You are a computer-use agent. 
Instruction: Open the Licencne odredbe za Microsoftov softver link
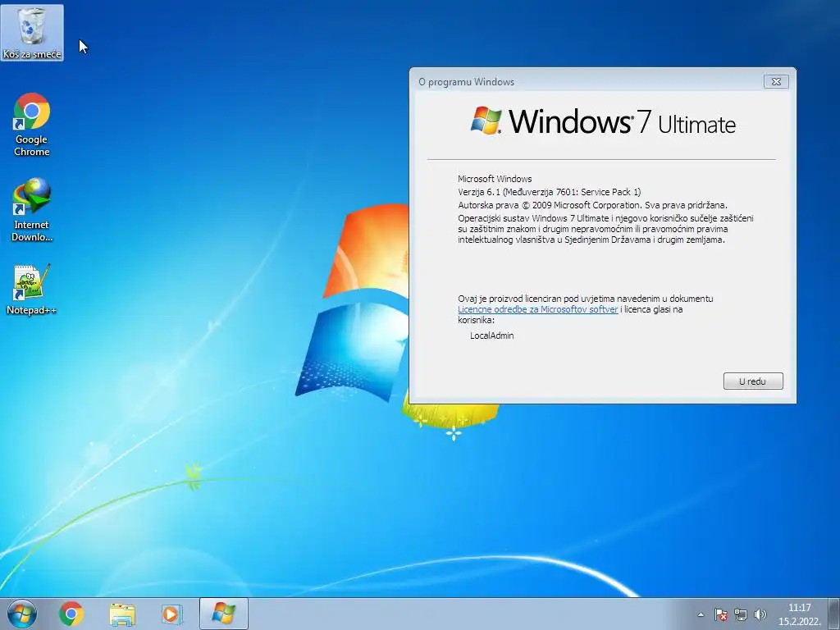[538, 309]
